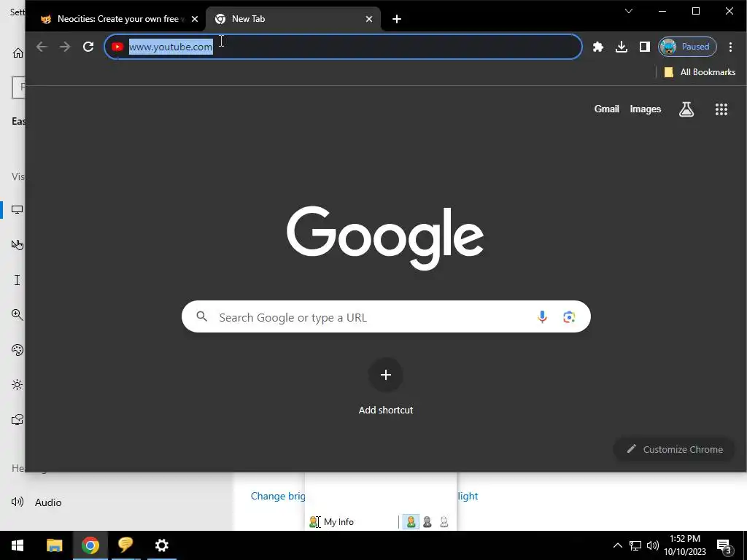Select Magnifier in Settings sidebar
The height and width of the screenshot is (560, 747).
click(18, 315)
